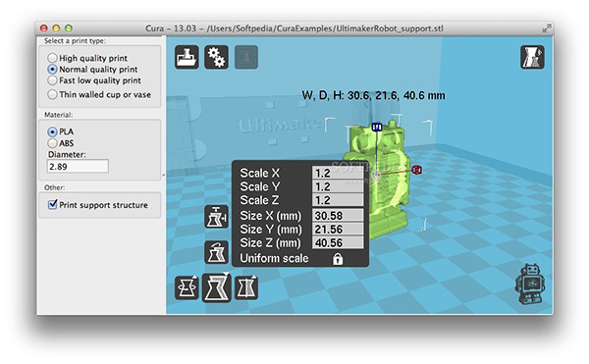Select the Mirror tool icon
The image size is (589, 364).
point(246,287)
